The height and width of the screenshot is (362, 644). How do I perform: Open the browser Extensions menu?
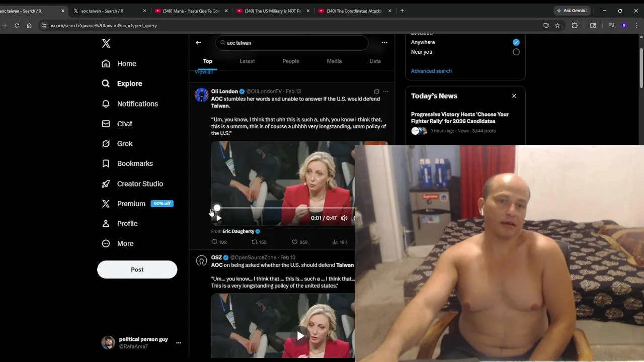[x=575, y=26]
